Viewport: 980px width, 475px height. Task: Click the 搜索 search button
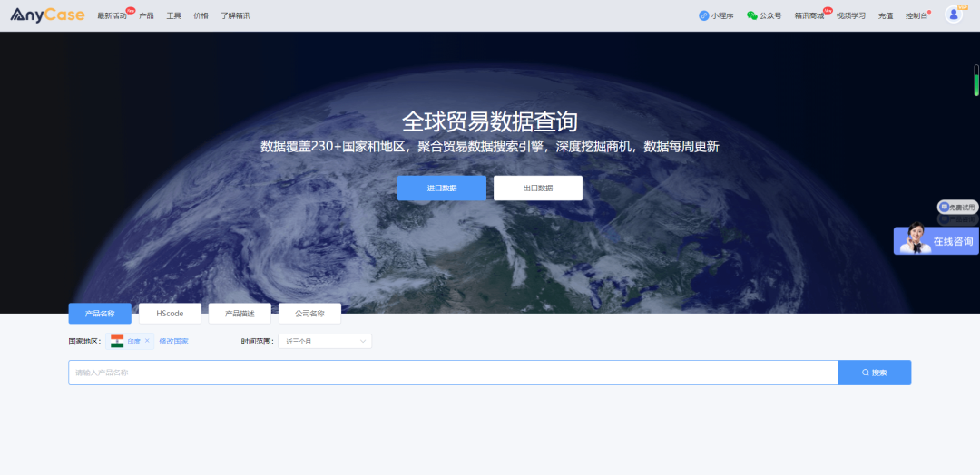[875, 373]
